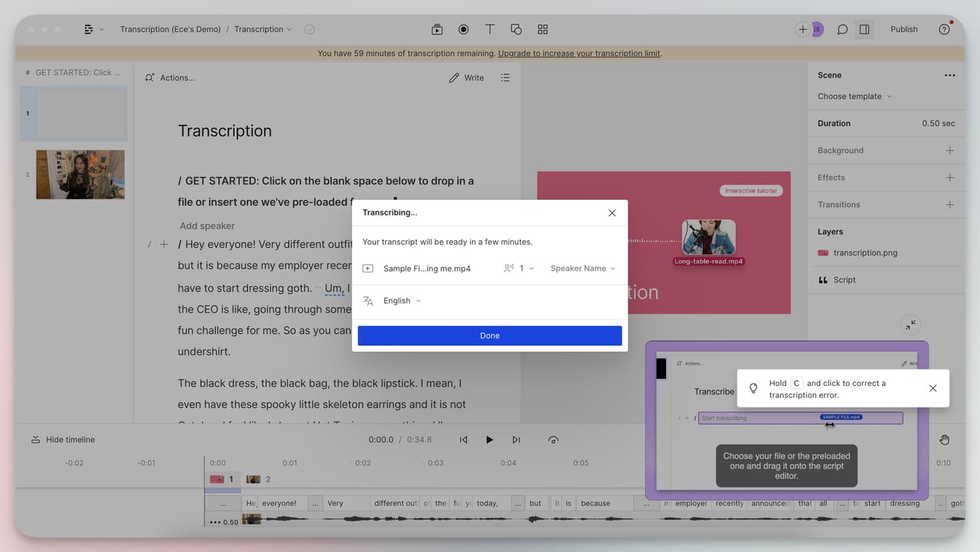Screen dimensions: 980x552
Task: Open the media library icon in the toolbar
Action: [x=436, y=29]
